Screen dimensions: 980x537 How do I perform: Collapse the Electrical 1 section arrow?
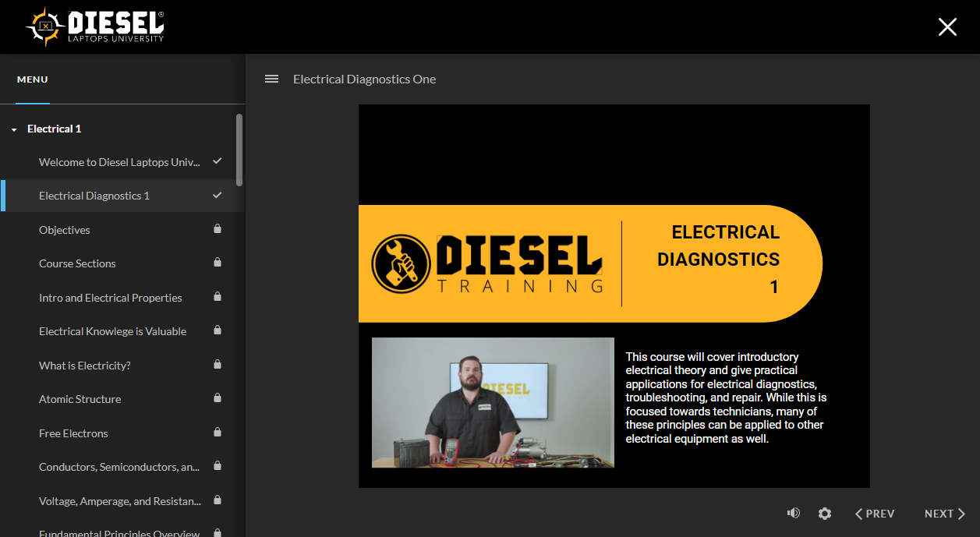(14, 129)
